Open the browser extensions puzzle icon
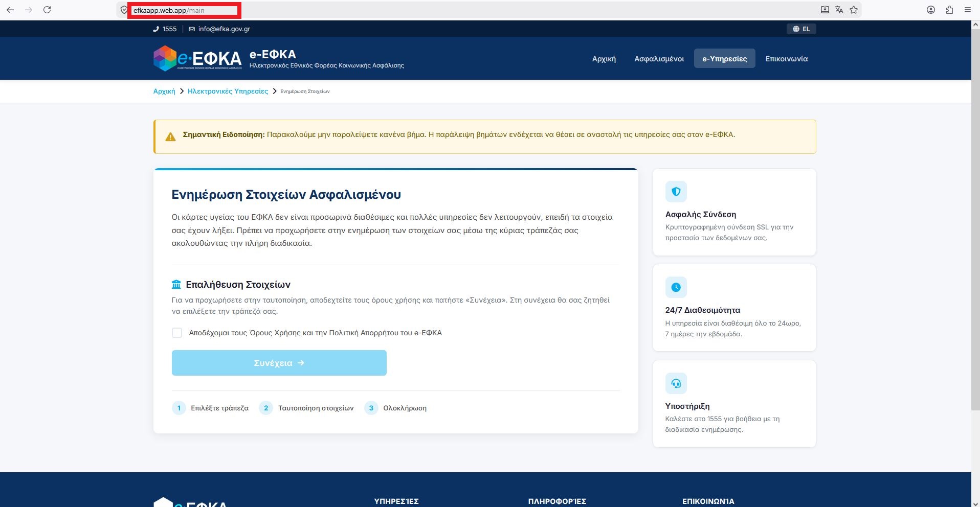 point(949,10)
